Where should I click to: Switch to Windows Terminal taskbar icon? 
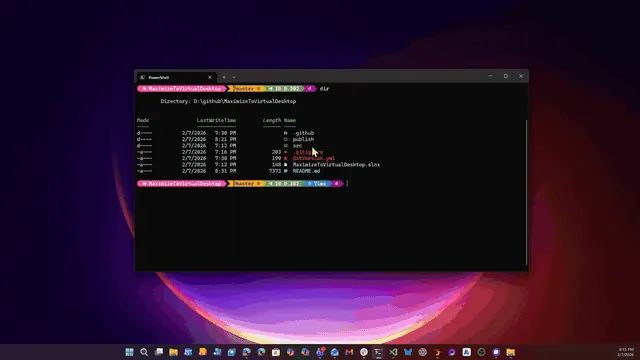click(378, 352)
